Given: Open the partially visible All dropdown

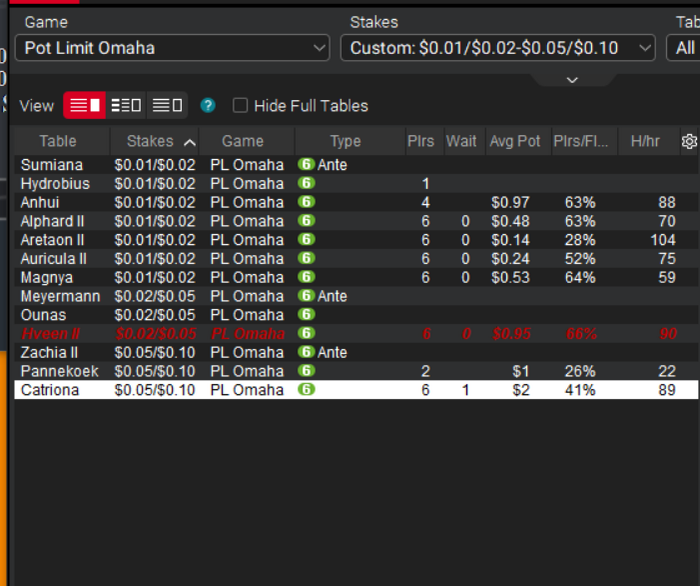Looking at the screenshot, I should tap(683, 48).
